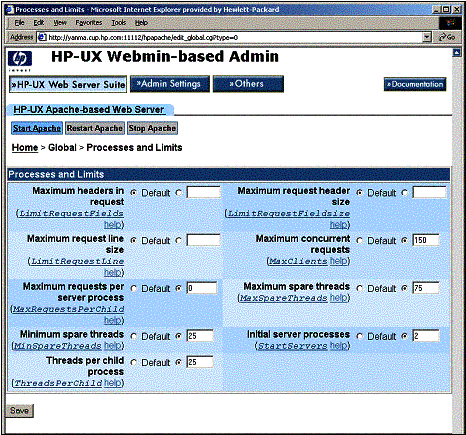This screenshot has width=466, height=435.
Task: Select Default for Maximum requests per server process
Action: 134,288
